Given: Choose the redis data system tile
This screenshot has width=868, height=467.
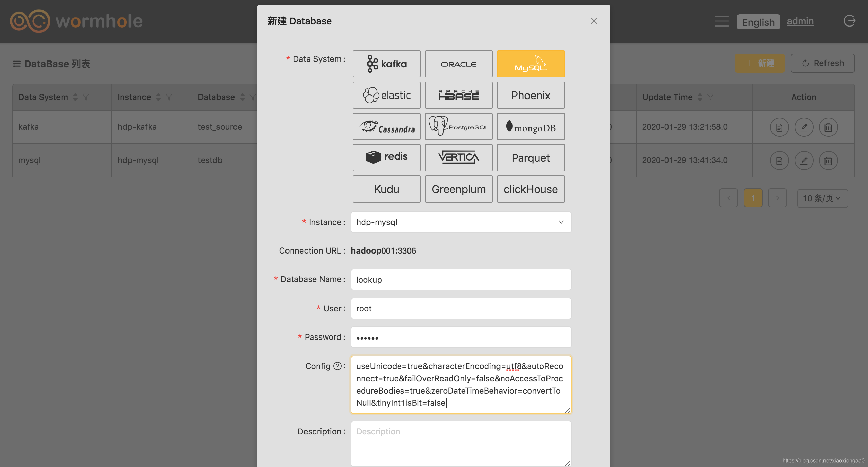Looking at the screenshot, I should tap(386, 158).
